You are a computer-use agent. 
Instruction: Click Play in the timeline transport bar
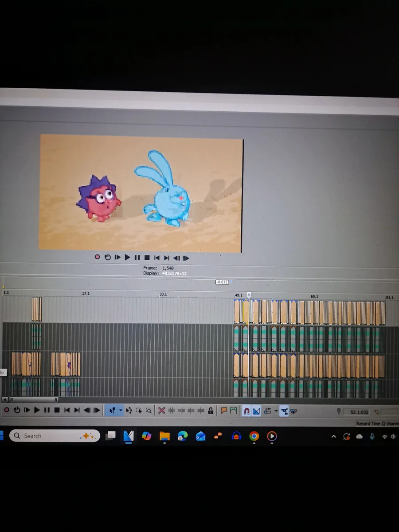[x=37, y=410]
